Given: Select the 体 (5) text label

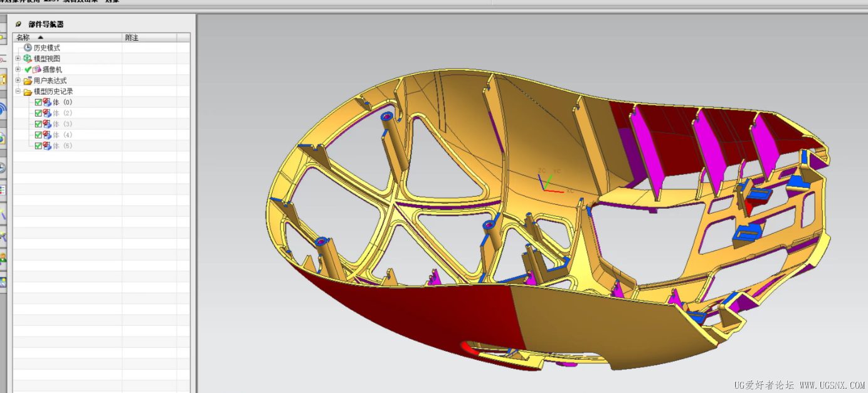Looking at the screenshot, I should tap(63, 145).
